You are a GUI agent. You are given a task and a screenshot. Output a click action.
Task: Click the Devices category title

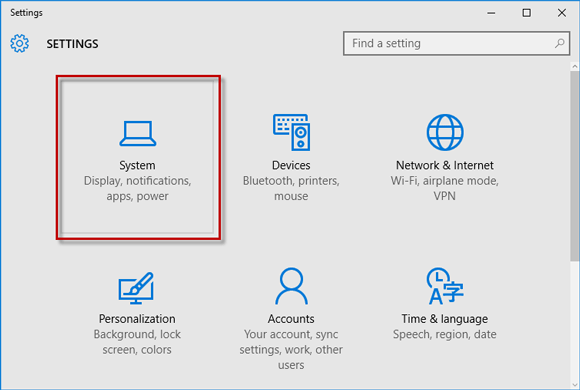pyautogui.click(x=291, y=165)
